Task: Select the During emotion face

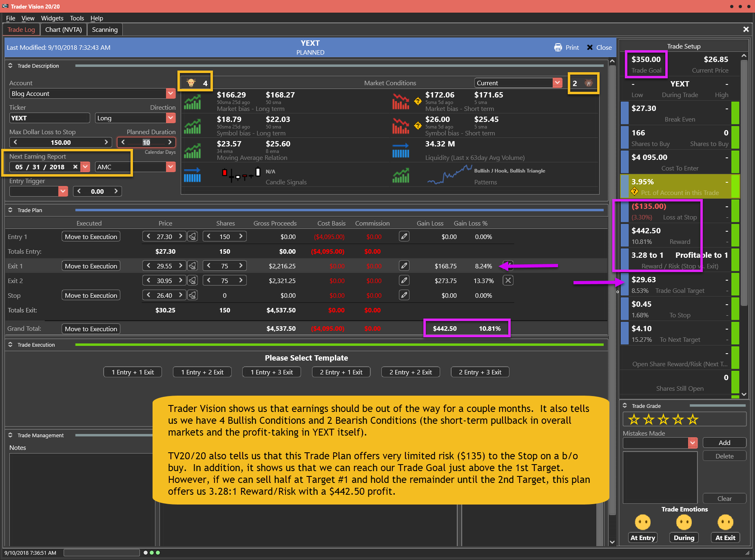Action: coord(684,522)
